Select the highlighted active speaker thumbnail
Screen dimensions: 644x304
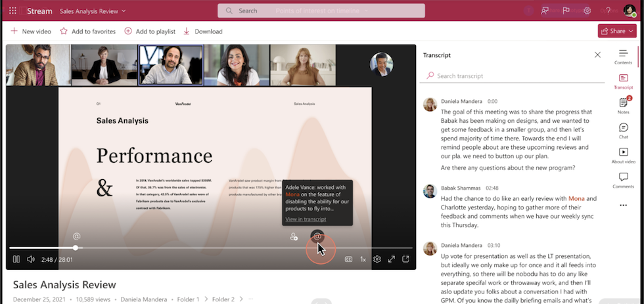170,65
